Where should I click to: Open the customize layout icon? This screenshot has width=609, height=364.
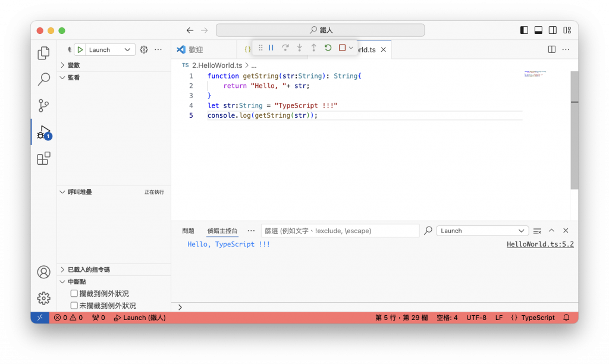click(567, 30)
